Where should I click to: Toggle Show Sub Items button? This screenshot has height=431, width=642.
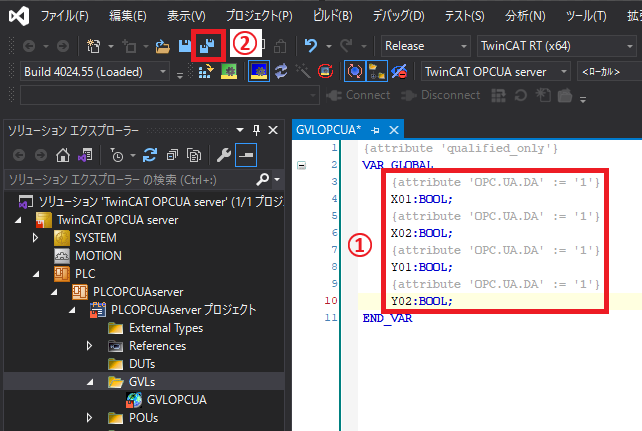pos(377,72)
